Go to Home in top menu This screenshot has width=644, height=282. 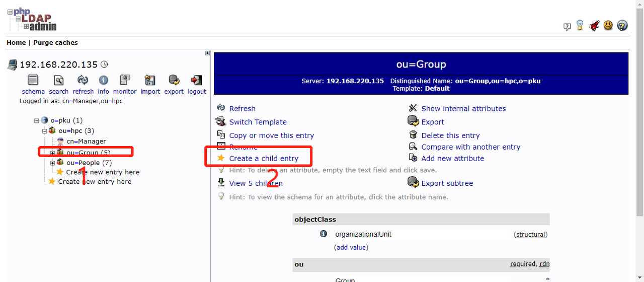16,43
